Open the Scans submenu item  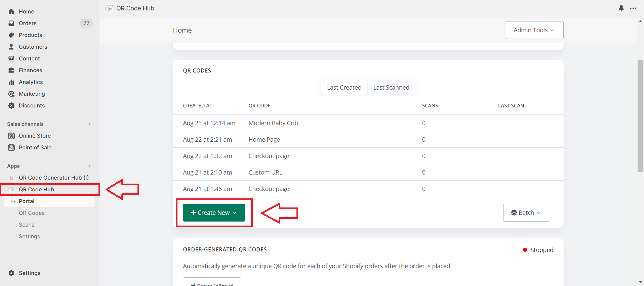[x=27, y=225]
